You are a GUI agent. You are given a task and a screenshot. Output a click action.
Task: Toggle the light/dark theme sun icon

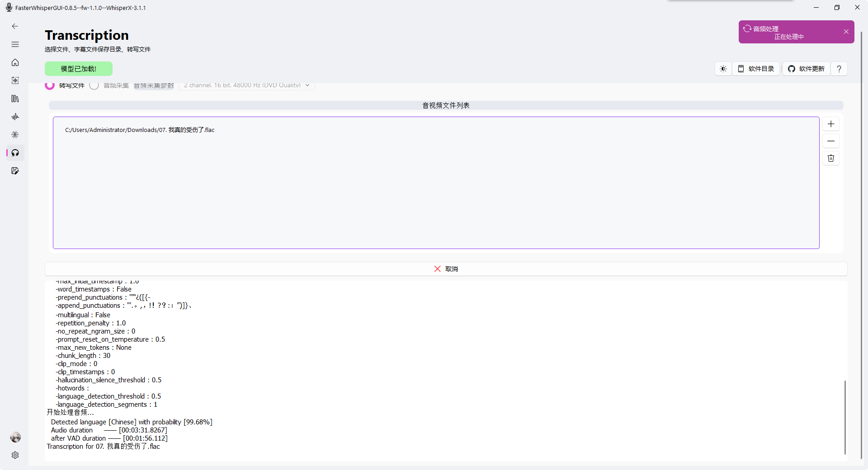723,69
